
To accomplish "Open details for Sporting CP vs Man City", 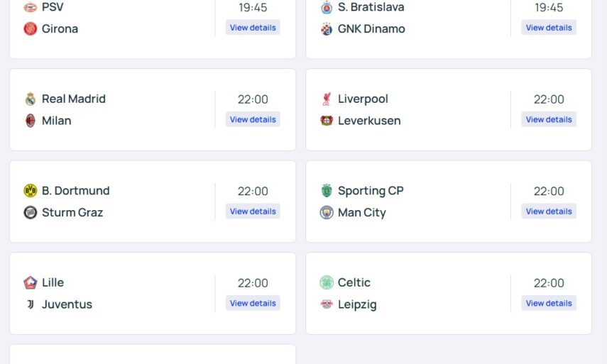I will [x=549, y=211].
